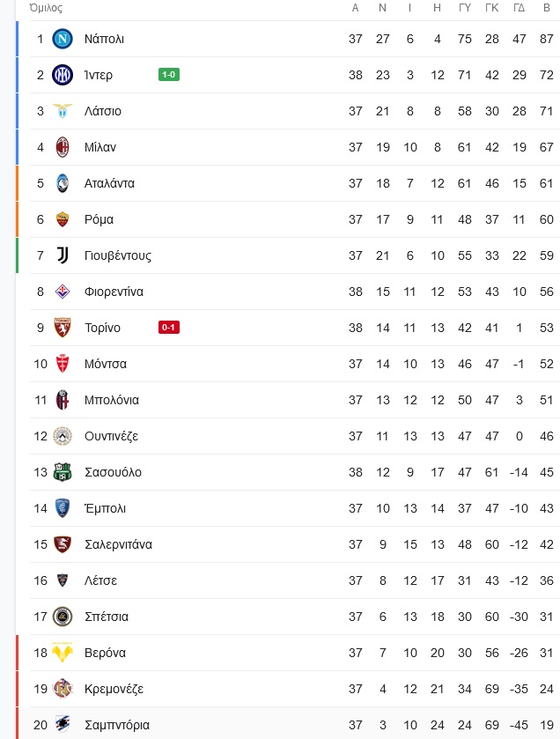Screen dimensions: 560x739
Task: Click the Όμιλος column header
Action: 46,8
